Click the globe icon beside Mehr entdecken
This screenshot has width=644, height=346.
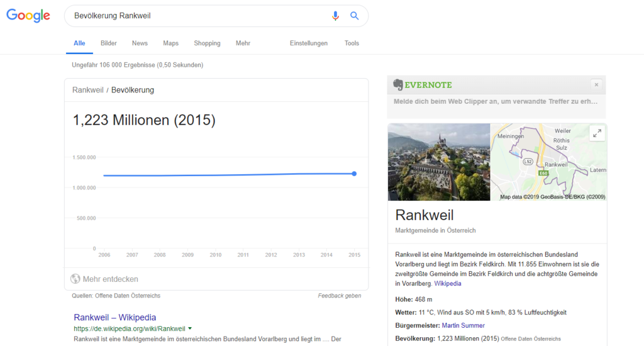click(75, 279)
